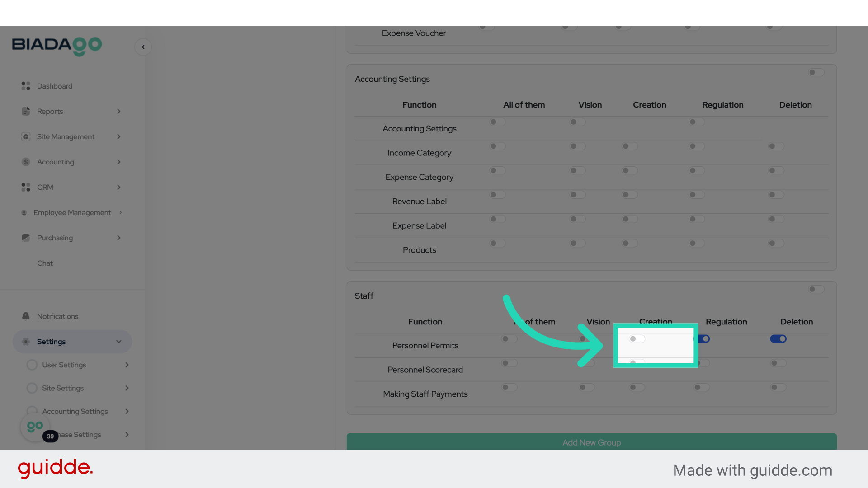The width and height of the screenshot is (868, 488).
Task: Toggle Income Category Vision permission
Action: coord(577,146)
